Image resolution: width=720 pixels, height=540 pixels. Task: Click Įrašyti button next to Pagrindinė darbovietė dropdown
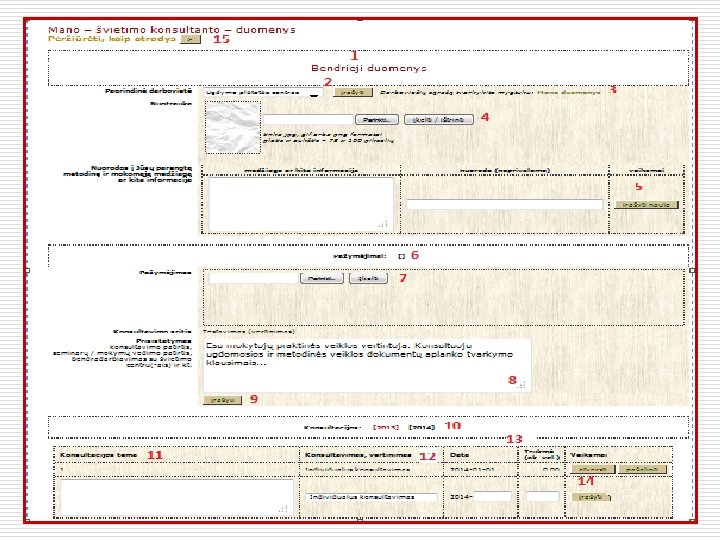pyautogui.click(x=353, y=92)
